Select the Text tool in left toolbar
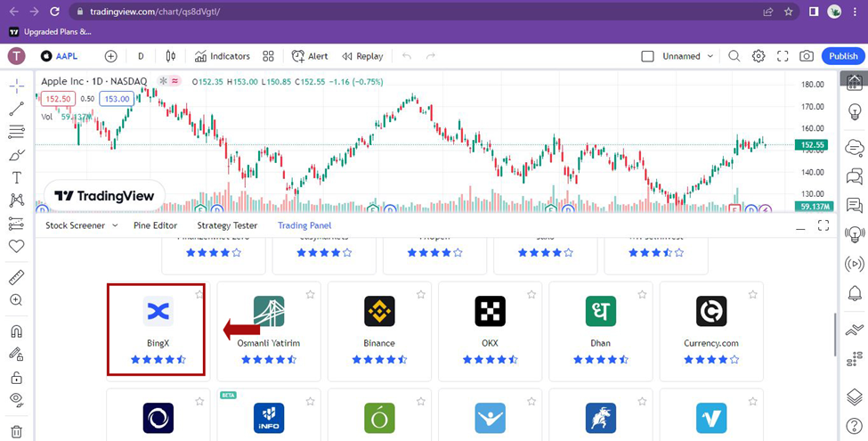This screenshot has height=441, width=868. tap(17, 178)
